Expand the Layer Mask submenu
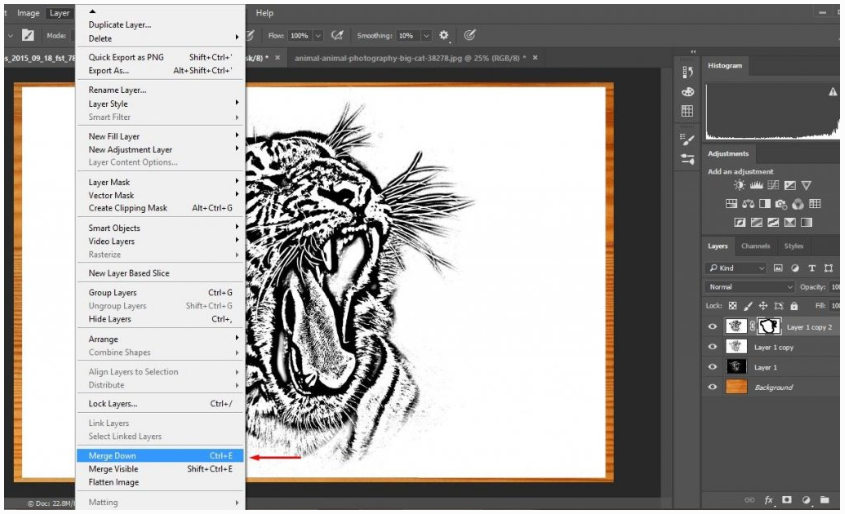Screen dimensions: 845x514 point(161,182)
